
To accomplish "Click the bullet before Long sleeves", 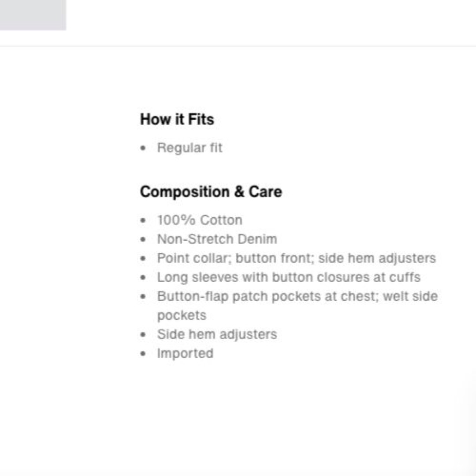I will [x=143, y=278].
